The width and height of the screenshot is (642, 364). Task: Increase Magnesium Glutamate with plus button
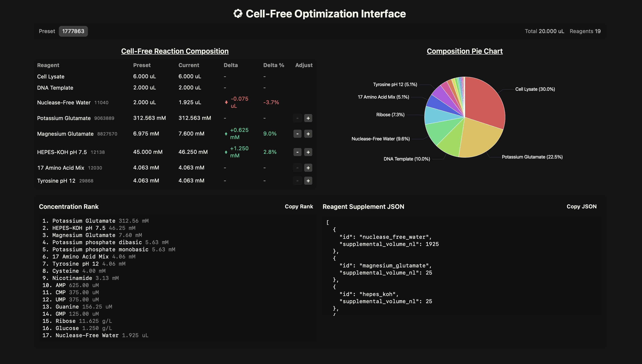(x=308, y=134)
